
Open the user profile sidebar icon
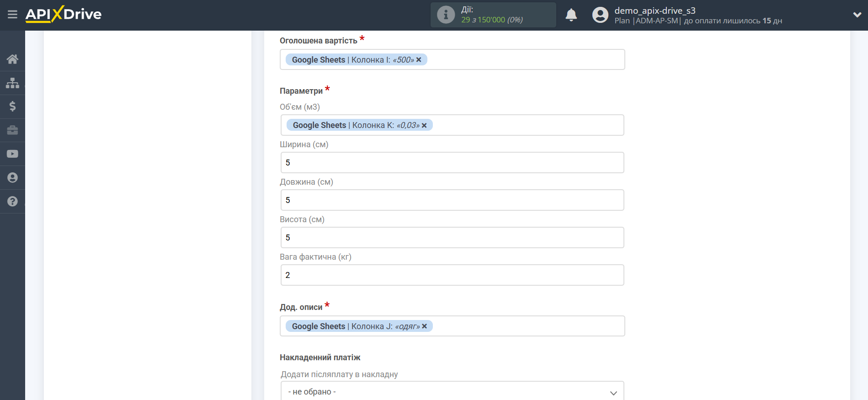tap(12, 178)
